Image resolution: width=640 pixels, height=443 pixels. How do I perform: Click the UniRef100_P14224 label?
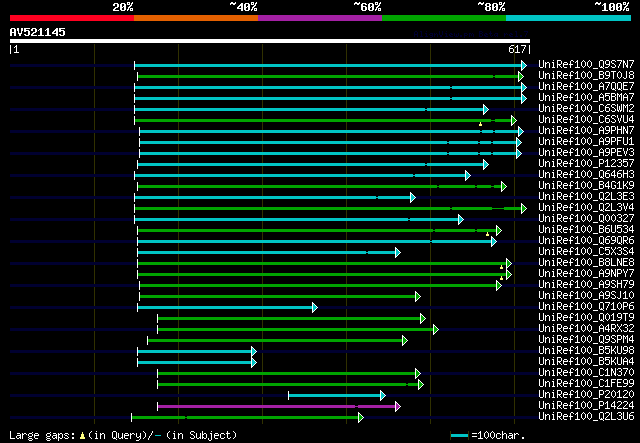pyautogui.click(x=586, y=406)
